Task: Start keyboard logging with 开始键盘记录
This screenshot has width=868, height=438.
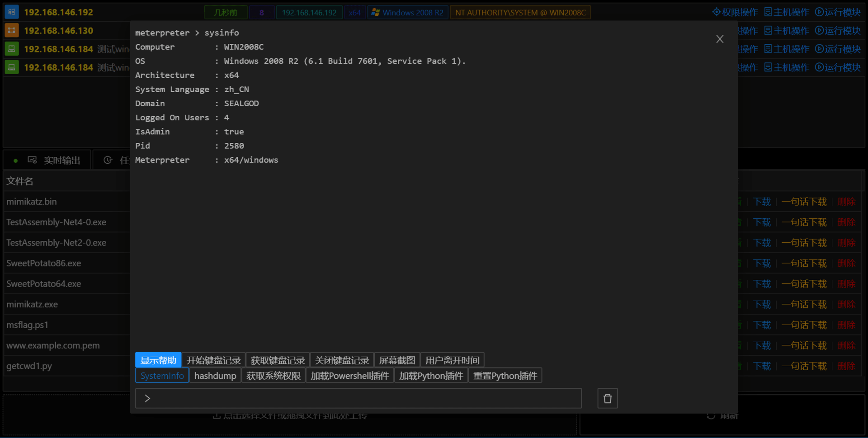Action: (x=213, y=360)
